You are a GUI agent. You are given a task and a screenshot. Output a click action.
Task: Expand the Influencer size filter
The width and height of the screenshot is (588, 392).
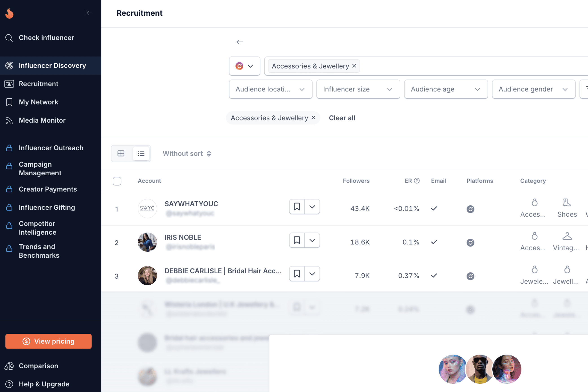(x=358, y=89)
